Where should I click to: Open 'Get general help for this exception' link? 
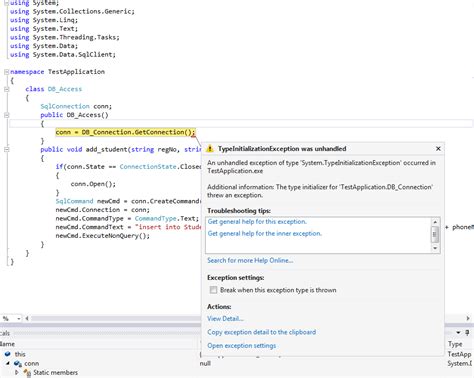click(257, 222)
